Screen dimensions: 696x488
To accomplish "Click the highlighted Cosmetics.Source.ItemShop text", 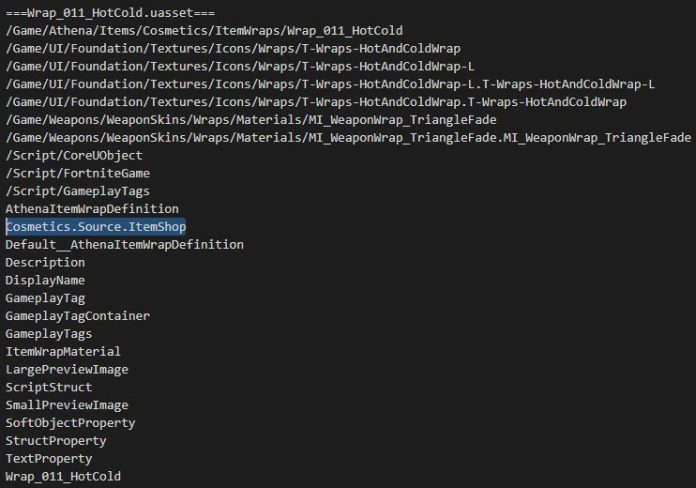I will (96, 226).
